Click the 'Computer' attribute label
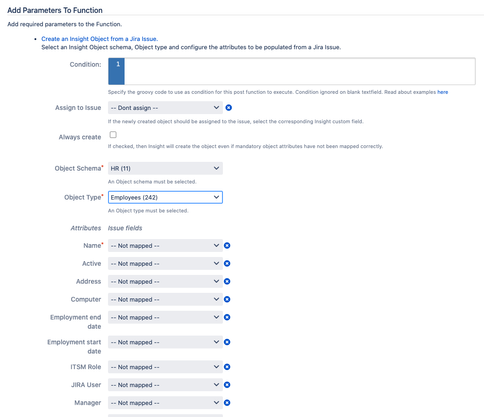Image resolution: width=484 pixels, height=417 pixels. point(86,299)
